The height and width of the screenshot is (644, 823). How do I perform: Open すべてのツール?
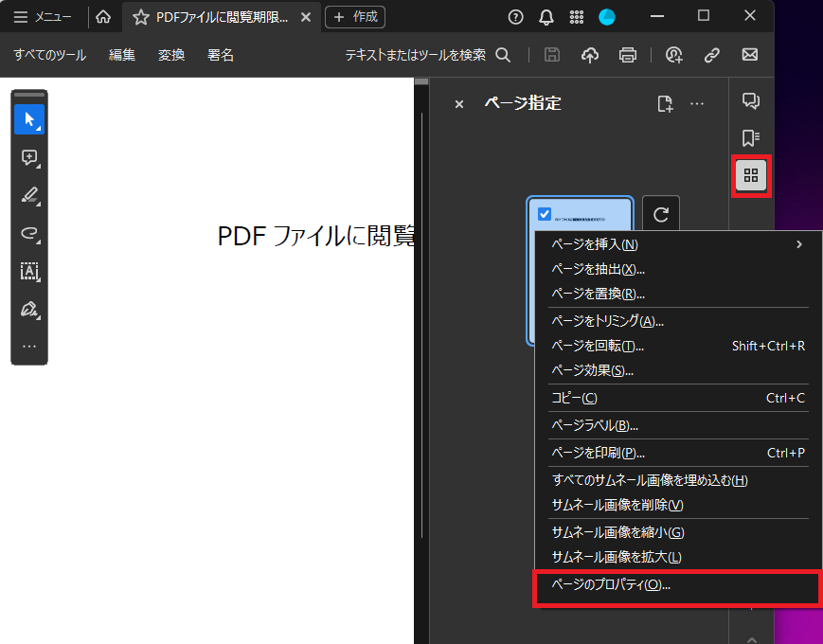coord(48,55)
